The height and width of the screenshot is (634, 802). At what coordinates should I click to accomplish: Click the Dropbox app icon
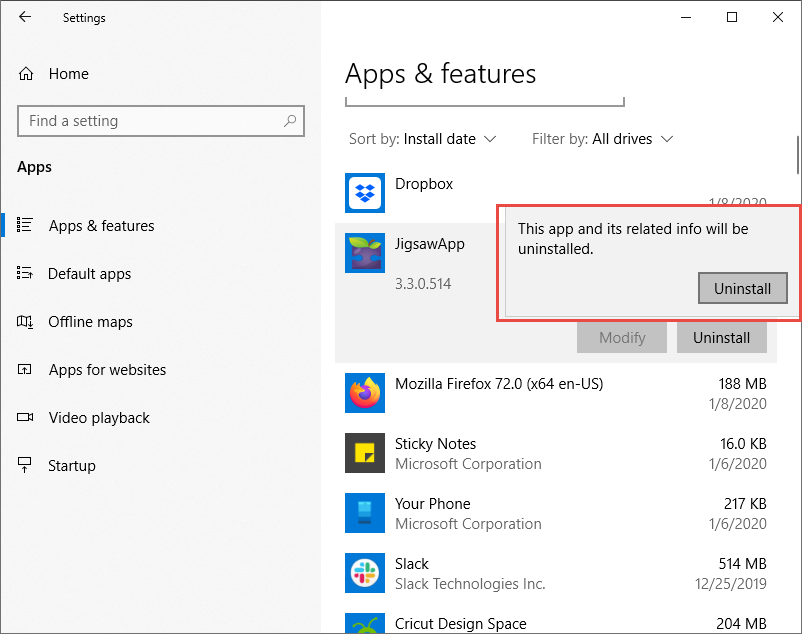[x=365, y=193]
